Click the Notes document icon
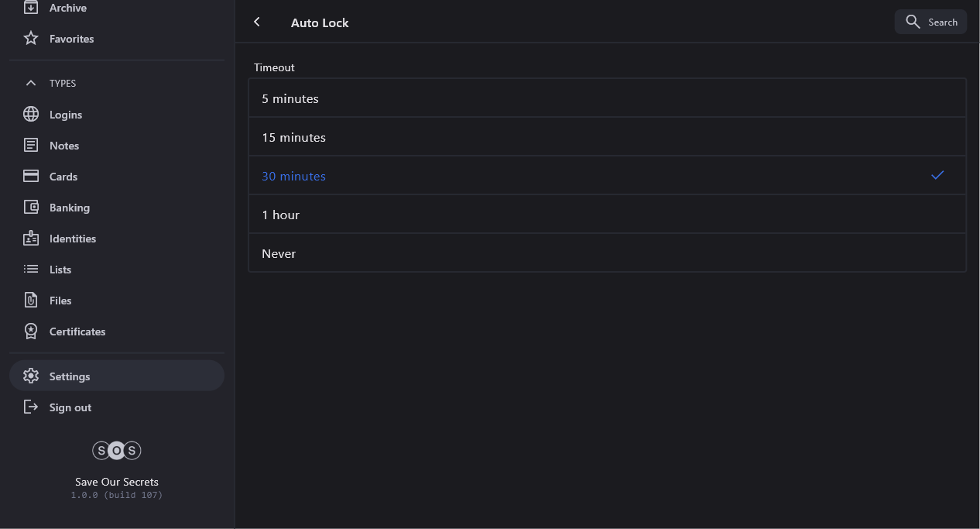The width and height of the screenshot is (980, 529). click(x=31, y=146)
